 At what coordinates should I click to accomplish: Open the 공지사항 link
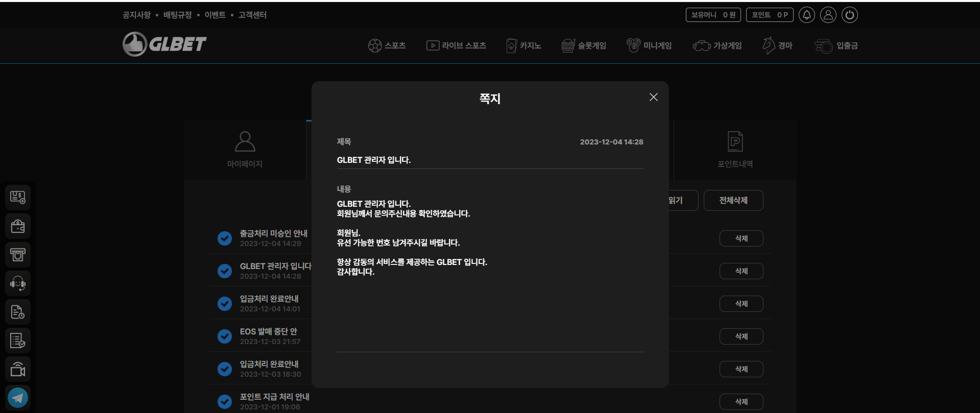[136, 15]
